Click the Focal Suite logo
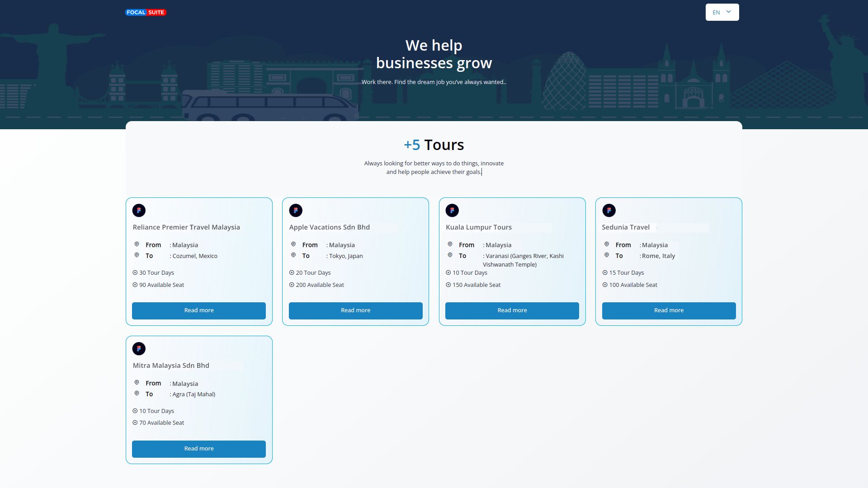 pyautogui.click(x=146, y=12)
